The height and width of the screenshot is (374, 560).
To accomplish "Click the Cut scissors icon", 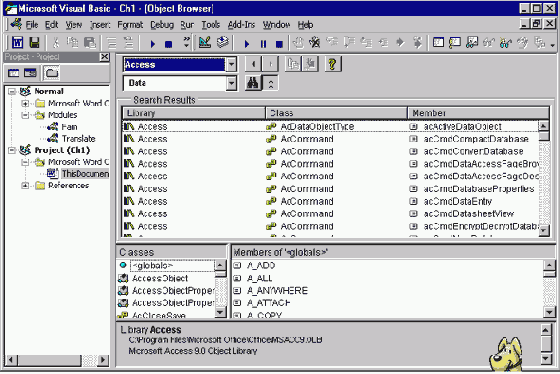I will tap(56, 43).
